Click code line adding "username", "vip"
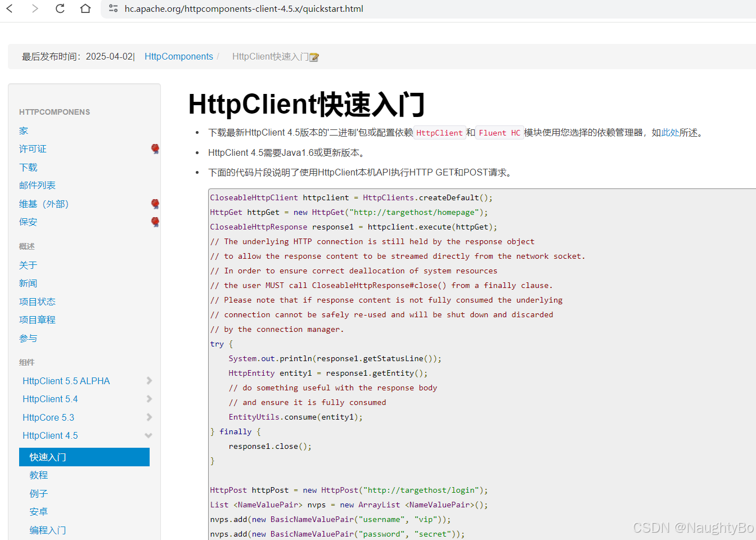Viewport: 756px width, 540px height. click(x=330, y=519)
